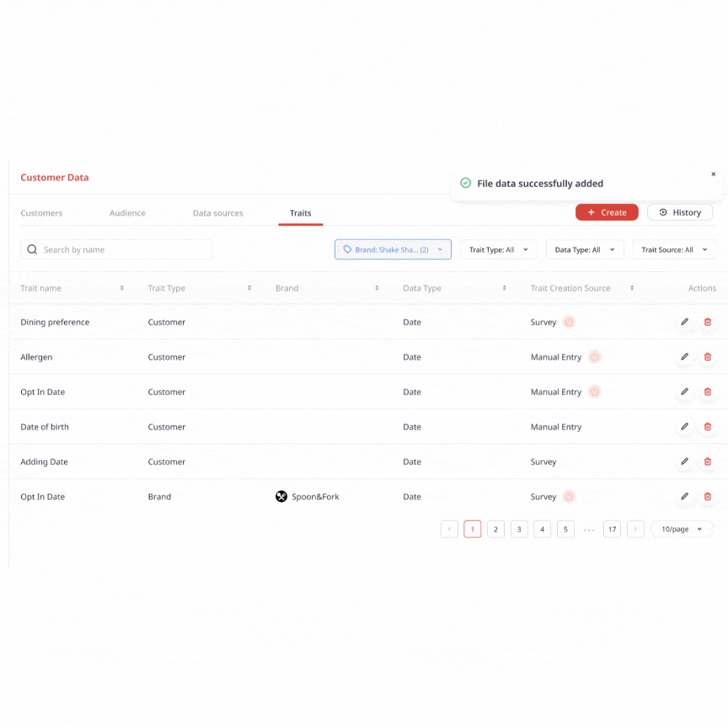Viewport: 728px width, 728px height.
Task: Go to the next page arrow
Action: pos(635,529)
